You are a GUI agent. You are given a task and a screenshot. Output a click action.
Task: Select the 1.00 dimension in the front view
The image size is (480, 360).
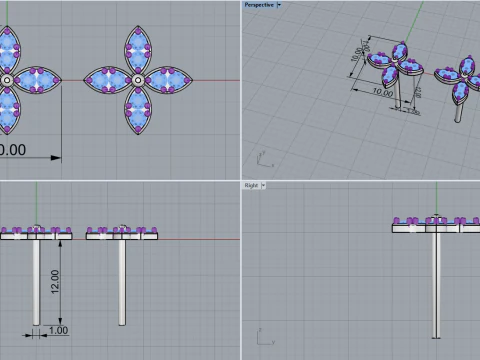(x=59, y=330)
